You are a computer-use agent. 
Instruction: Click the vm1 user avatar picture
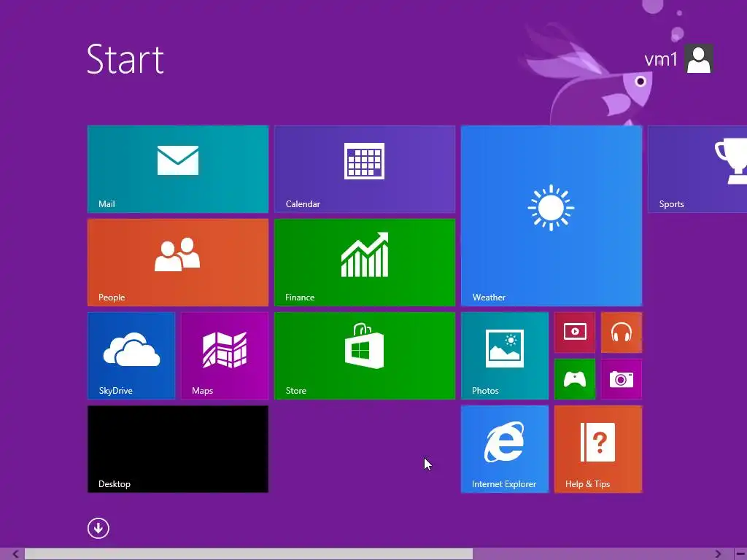click(x=699, y=59)
